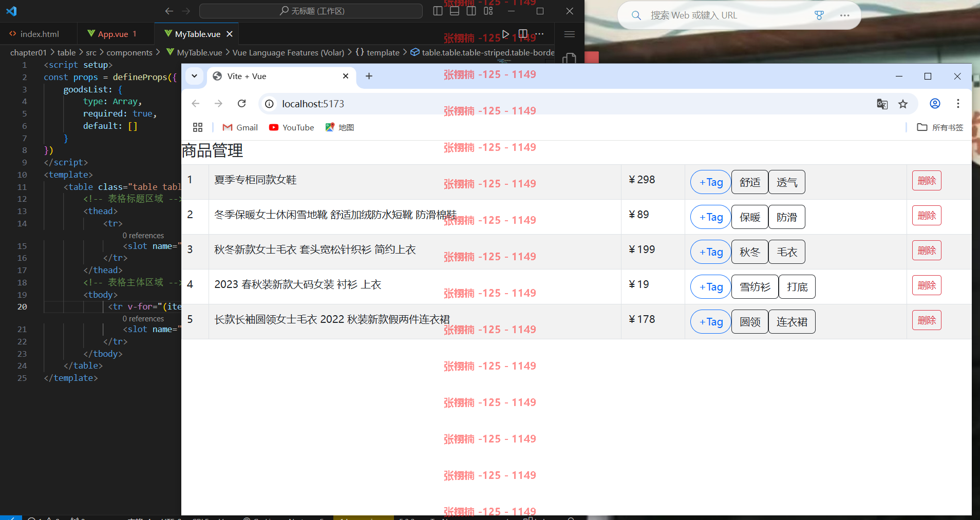Viewport: 980px width, 520px height.
Task: Open Edge rewards trophy icon
Action: tap(819, 15)
